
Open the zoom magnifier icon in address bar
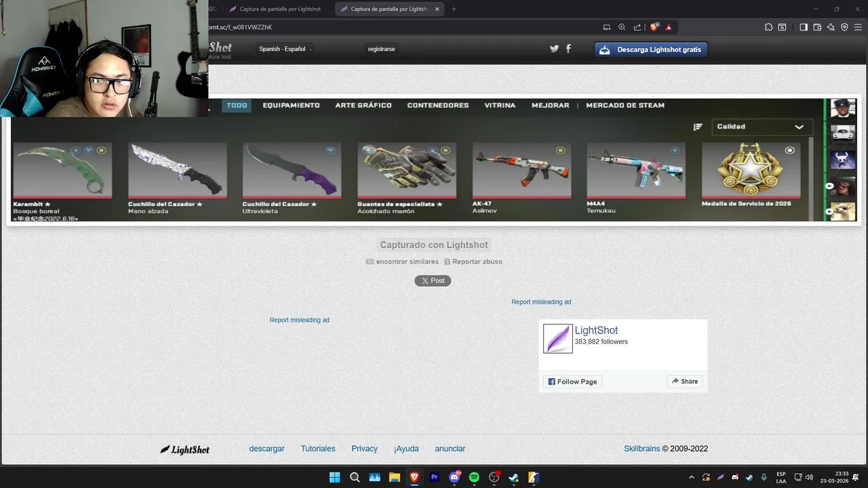click(622, 27)
